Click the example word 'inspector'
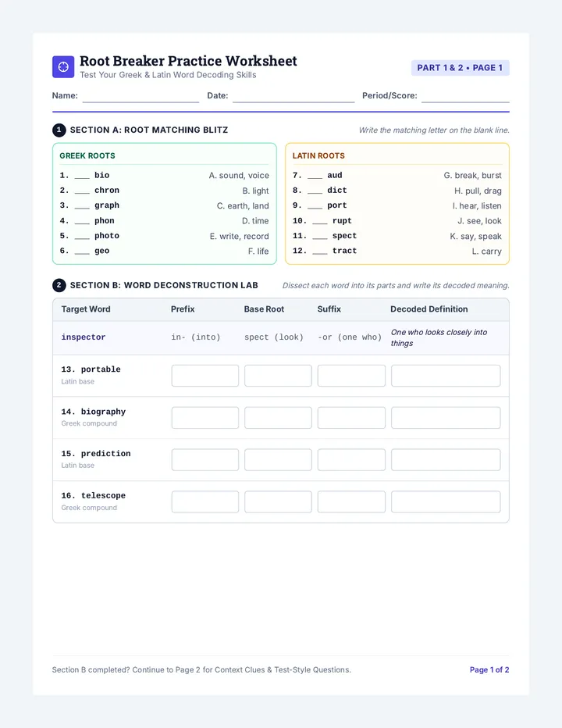This screenshot has height=728, width=562. point(84,337)
